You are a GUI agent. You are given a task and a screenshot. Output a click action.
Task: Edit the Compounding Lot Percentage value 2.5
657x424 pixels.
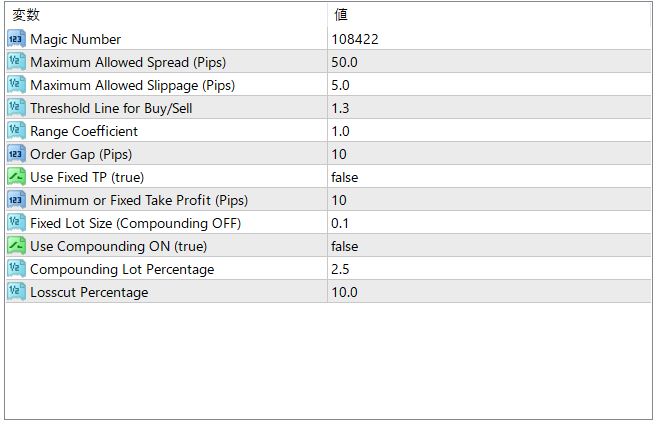pyautogui.click(x=340, y=269)
